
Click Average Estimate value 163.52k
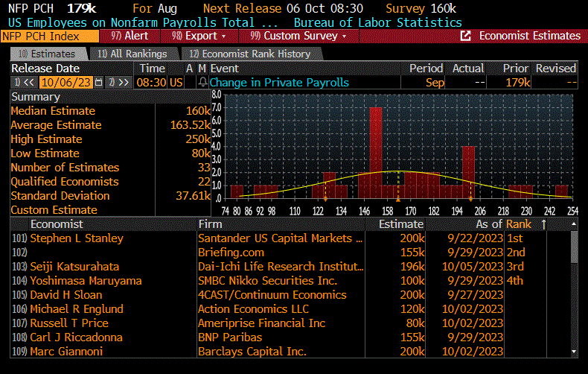point(190,125)
